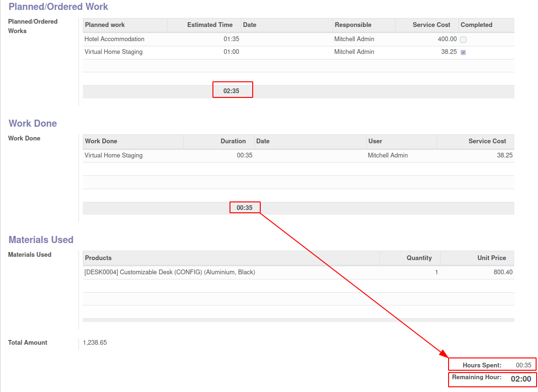Click total estimated time 02:35
The height and width of the screenshot is (392, 538).
tap(231, 91)
